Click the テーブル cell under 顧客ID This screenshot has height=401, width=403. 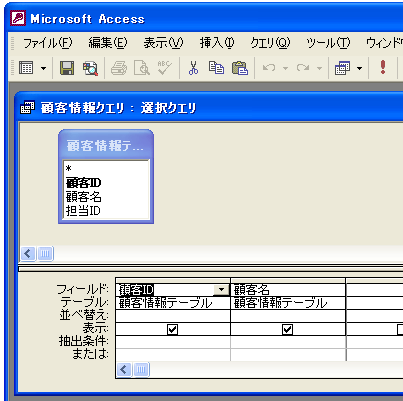[x=173, y=303]
